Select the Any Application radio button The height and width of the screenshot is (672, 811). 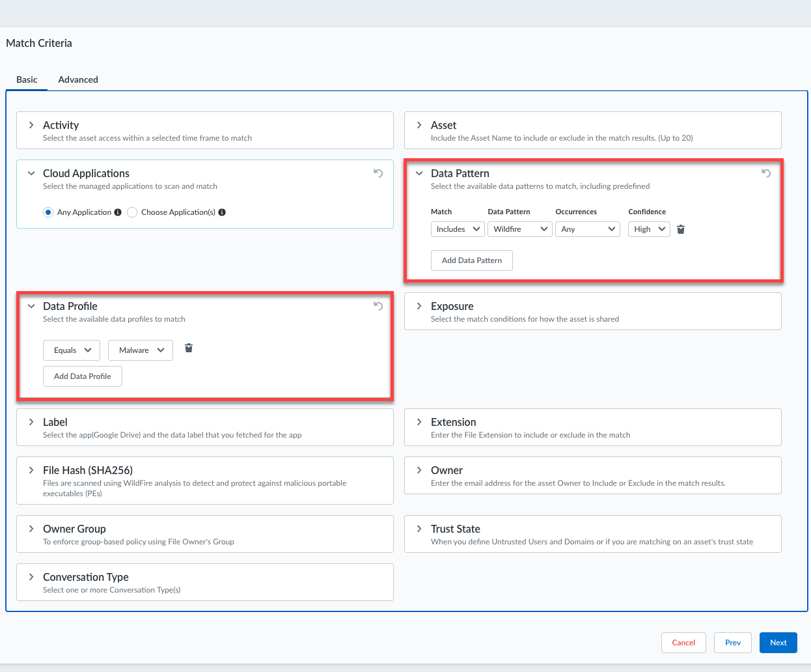point(48,212)
